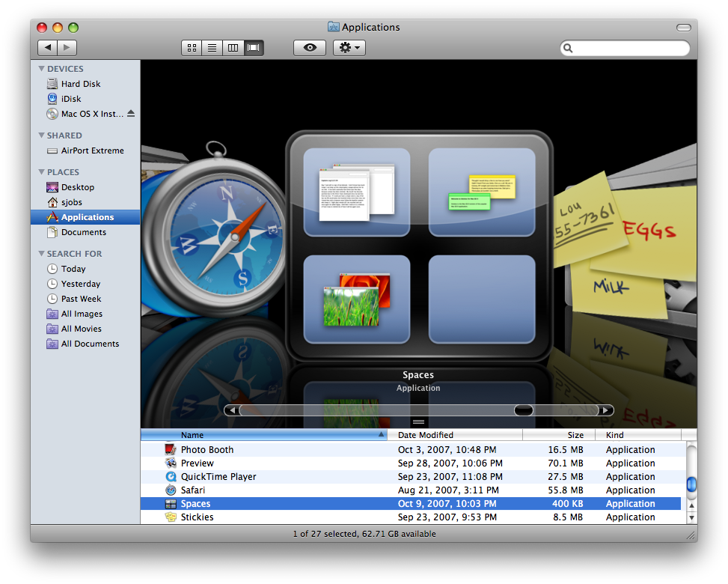
Task: Click Cover Flow scroll left arrow
Action: [x=232, y=410]
